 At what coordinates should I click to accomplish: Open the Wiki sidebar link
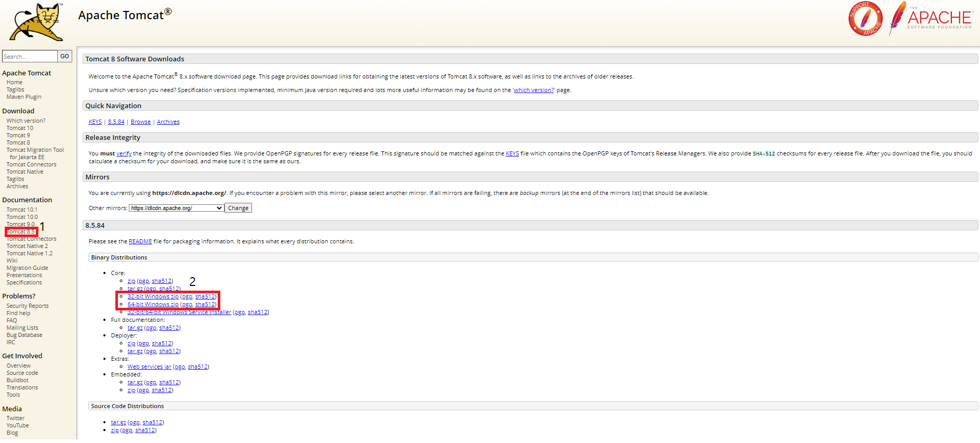(x=12, y=260)
